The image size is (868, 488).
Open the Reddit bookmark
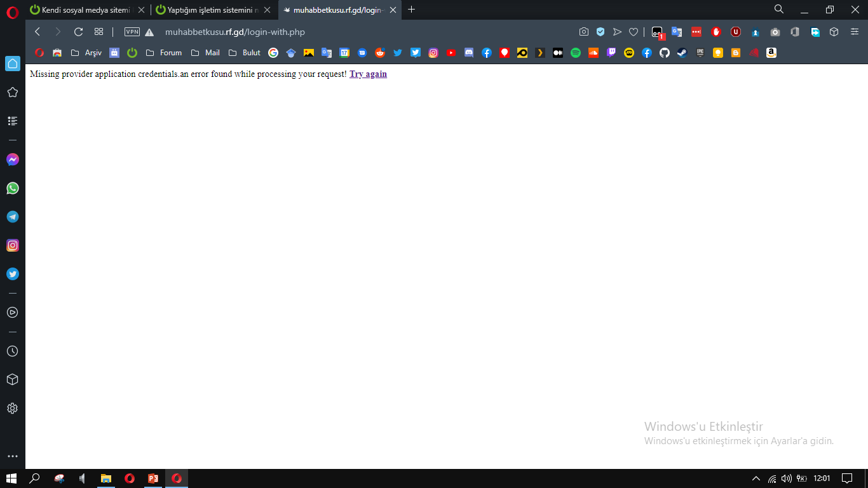tap(380, 53)
